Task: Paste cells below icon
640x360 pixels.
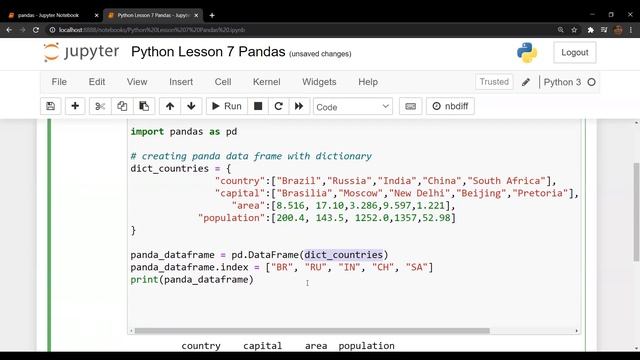Action: [x=144, y=106]
